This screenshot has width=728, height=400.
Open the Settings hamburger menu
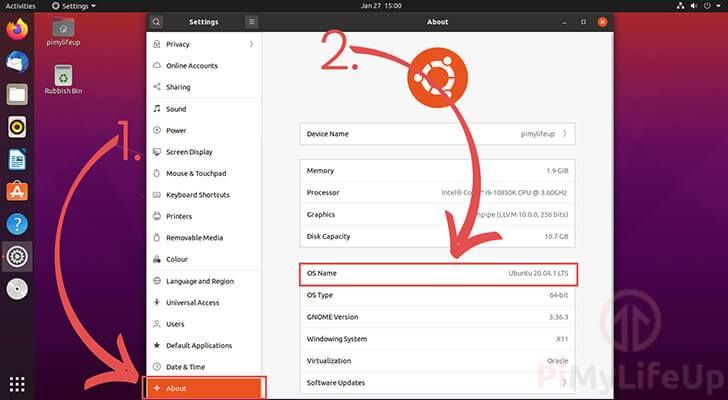(x=251, y=22)
